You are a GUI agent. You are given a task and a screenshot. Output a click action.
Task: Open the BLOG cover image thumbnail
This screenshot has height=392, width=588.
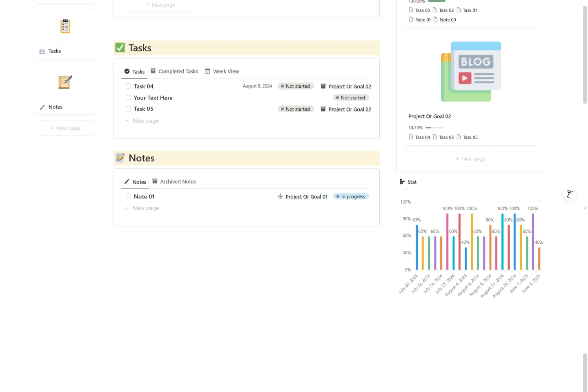coord(471,71)
